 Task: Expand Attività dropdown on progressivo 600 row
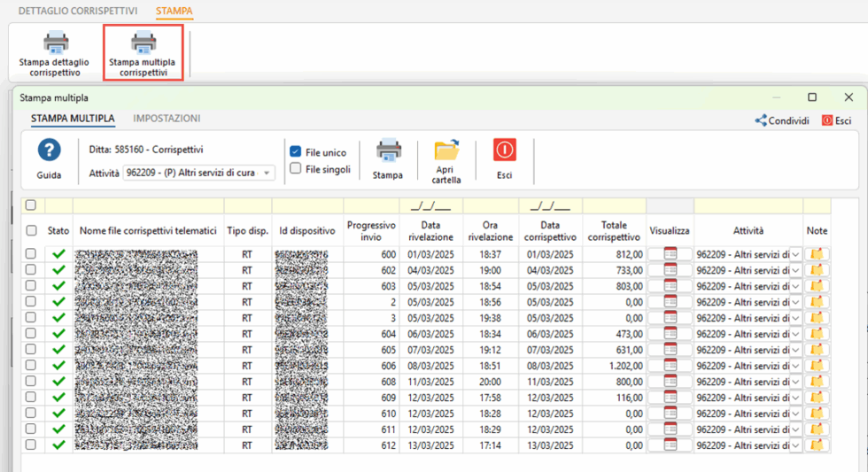pyautogui.click(x=795, y=254)
